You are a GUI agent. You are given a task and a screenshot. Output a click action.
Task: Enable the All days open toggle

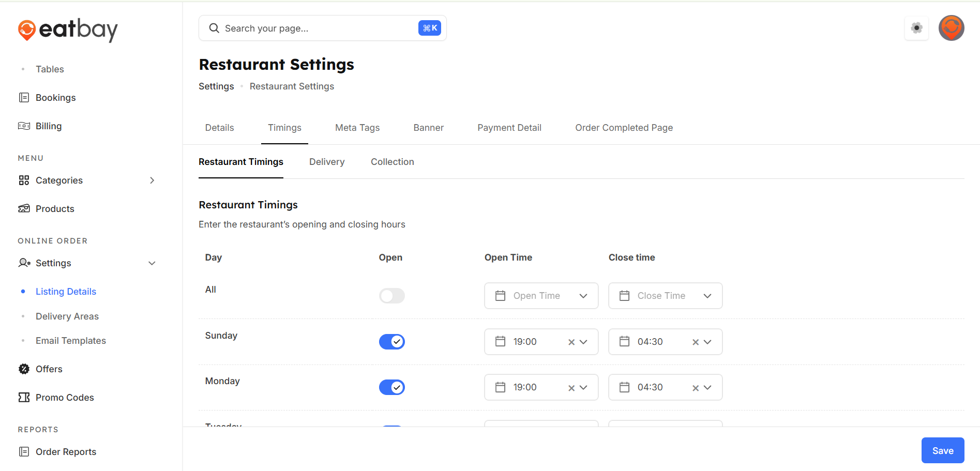point(391,296)
